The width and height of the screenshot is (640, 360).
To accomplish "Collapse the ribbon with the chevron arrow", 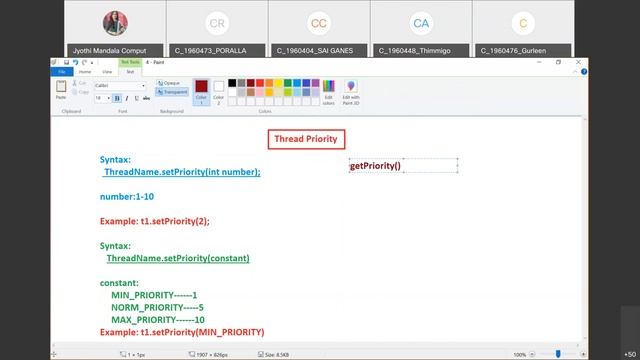I will click(x=575, y=72).
